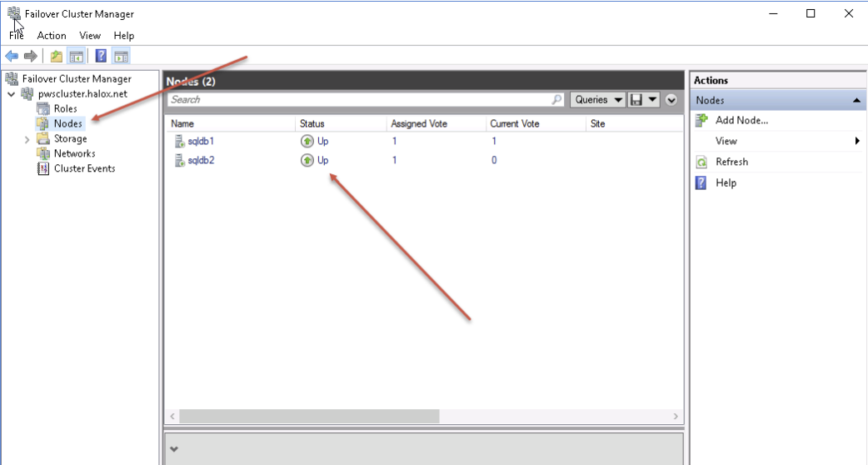Click the sqldb2 node name
This screenshot has width=868, height=465.
coord(201,160)
